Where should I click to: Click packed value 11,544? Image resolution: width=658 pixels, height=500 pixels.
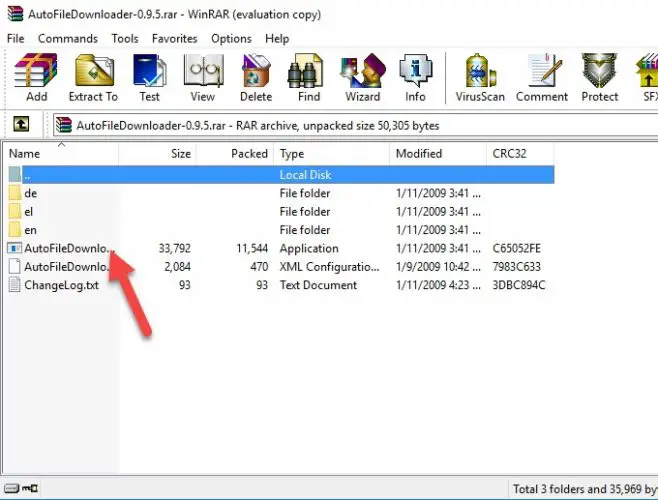tap(252, 248)
